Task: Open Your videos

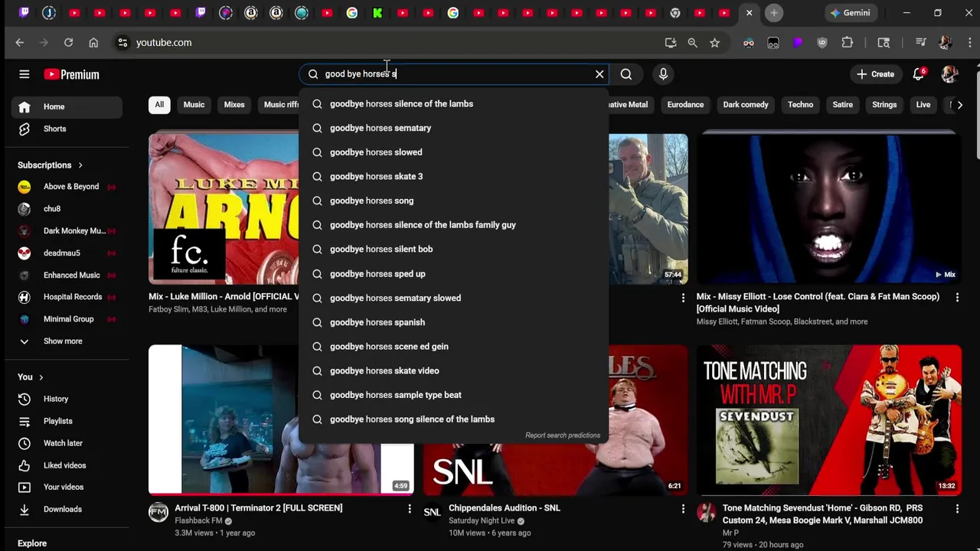Action: tap(64, 487)
